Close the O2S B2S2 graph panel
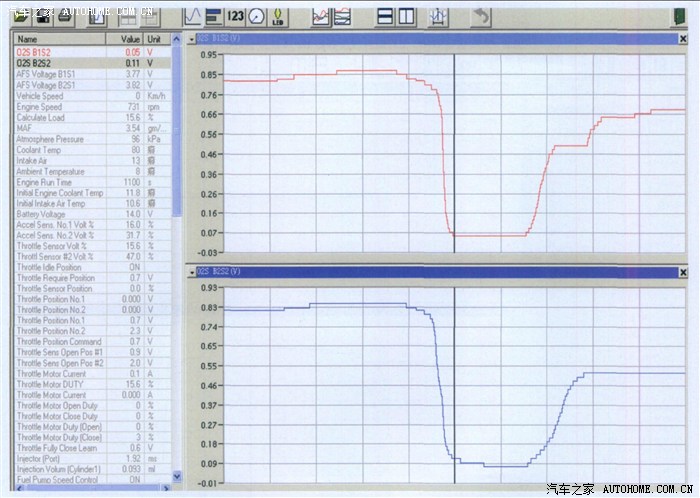This screenshot has width=700, height=498. tap(683, 272)
